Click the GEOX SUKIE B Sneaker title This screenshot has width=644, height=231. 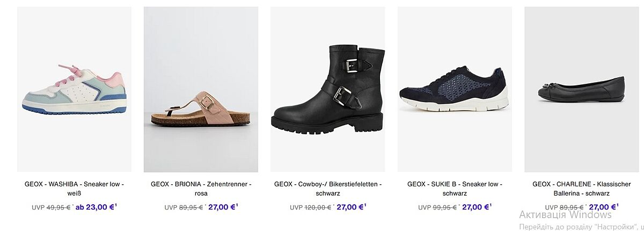click(x=455, y=189)
